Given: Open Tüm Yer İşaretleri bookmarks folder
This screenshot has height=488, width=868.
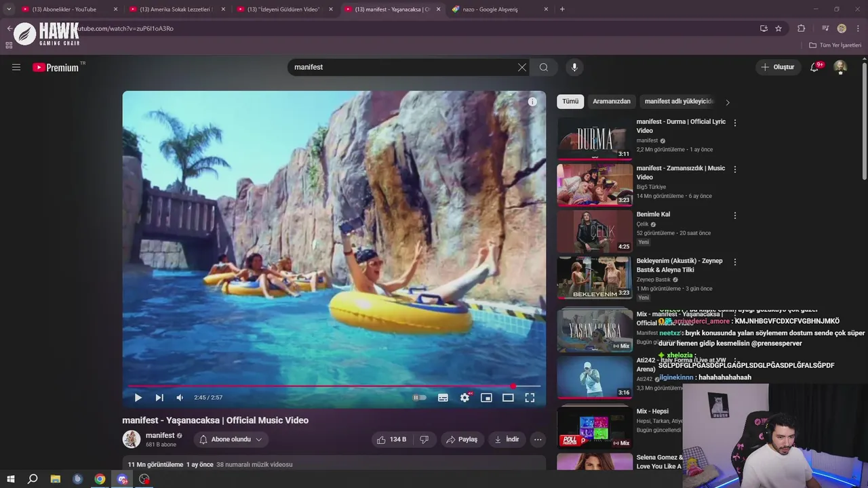Looking at the screenshot, I should 835,45.
